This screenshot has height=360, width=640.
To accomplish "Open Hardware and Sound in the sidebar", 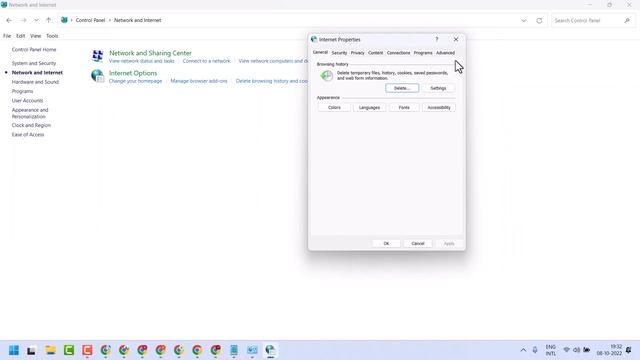I will pyautogui.click(x=35, y=82).
